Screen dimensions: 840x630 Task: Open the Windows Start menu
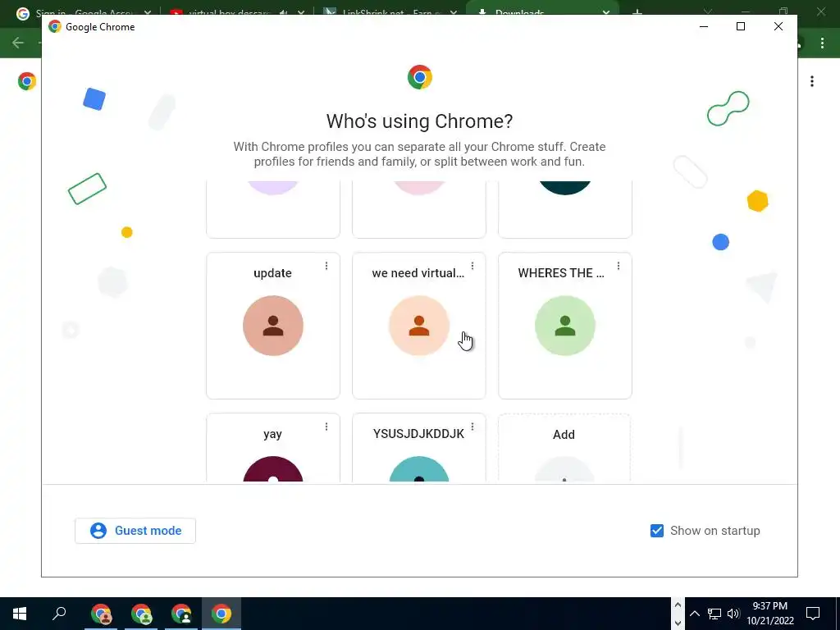tap(20, 614)
